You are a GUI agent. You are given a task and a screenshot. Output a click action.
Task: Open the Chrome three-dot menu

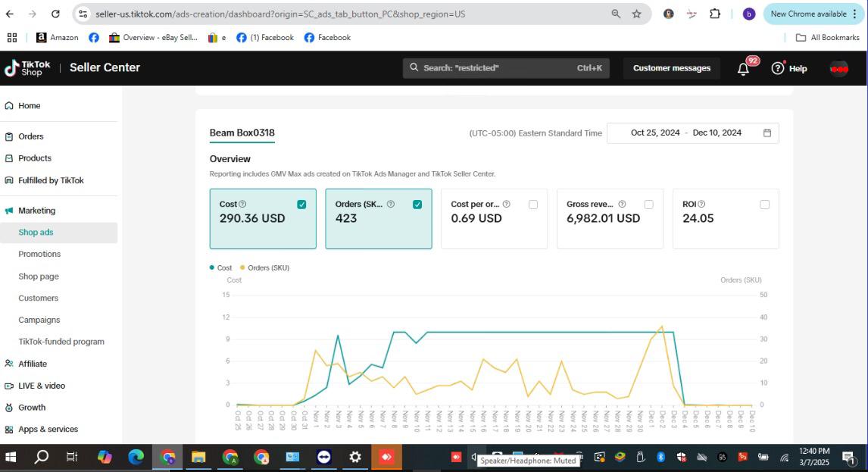tap(854, 14)
